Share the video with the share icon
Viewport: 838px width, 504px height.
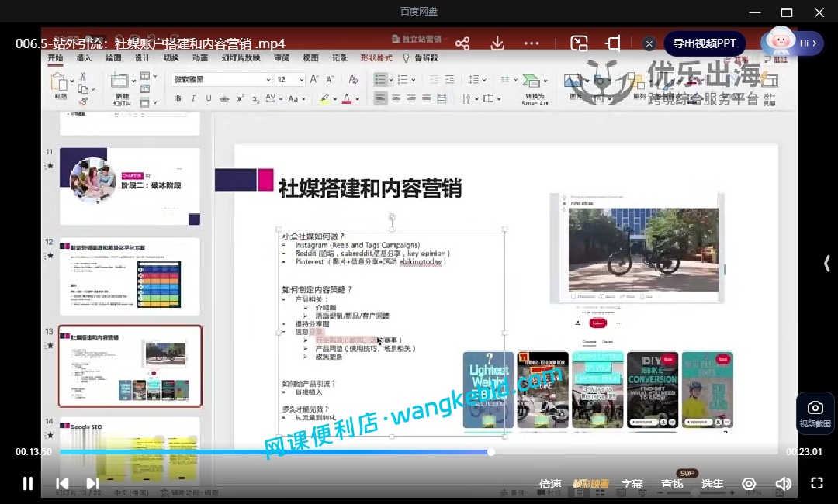[462, 43]
